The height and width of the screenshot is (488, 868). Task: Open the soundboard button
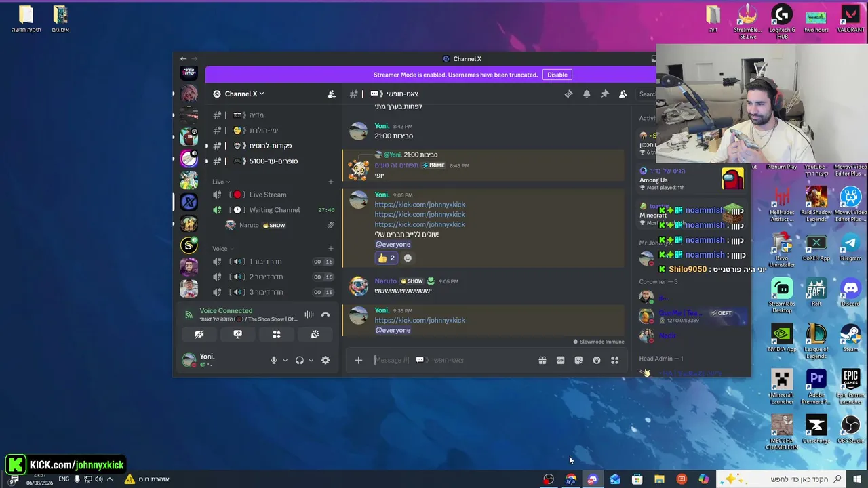click(x=315, y=334)
